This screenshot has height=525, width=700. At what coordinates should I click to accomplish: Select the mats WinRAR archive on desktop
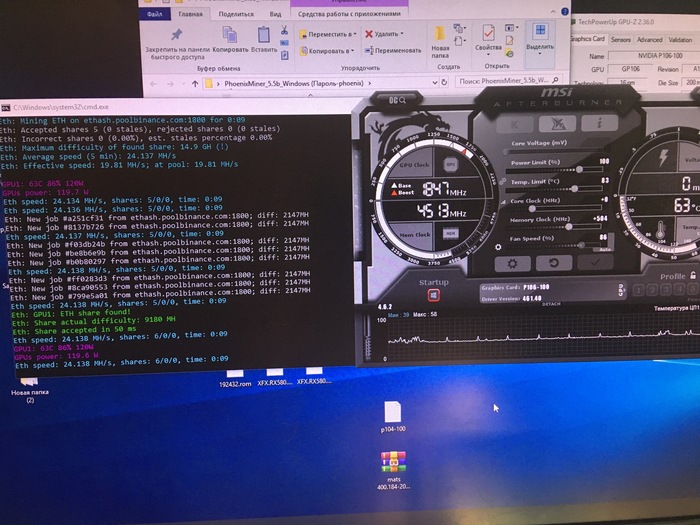click(393, 470)
